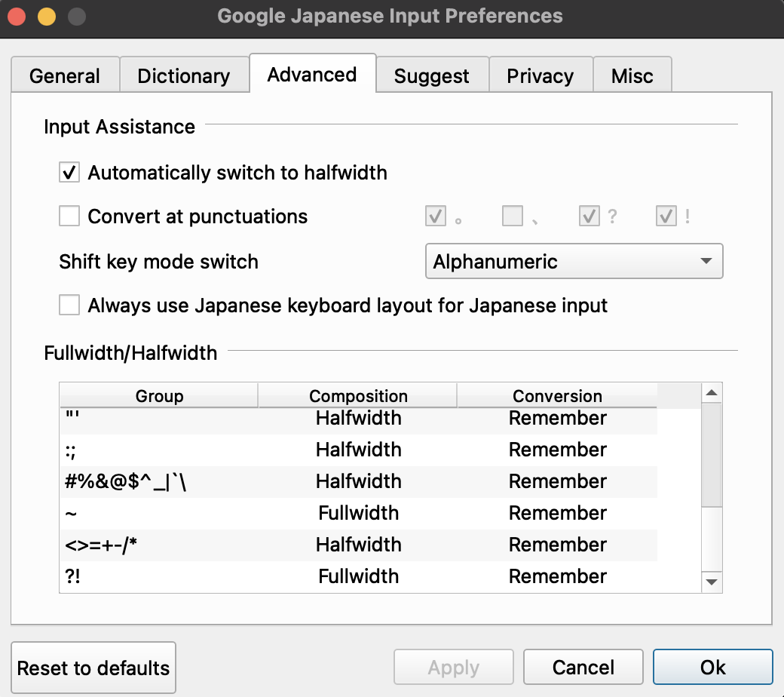This screenshot has width=784, height=697.
Task: Switch to the General tab
Action: (x=65, y=75)
